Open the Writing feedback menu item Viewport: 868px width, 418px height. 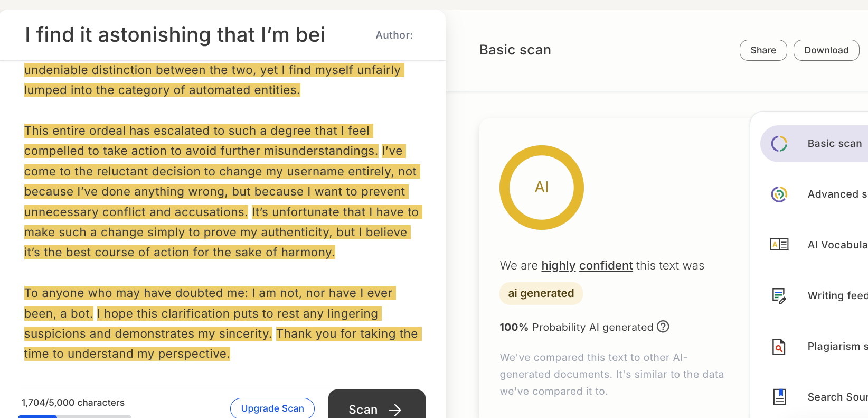[837, 295]
